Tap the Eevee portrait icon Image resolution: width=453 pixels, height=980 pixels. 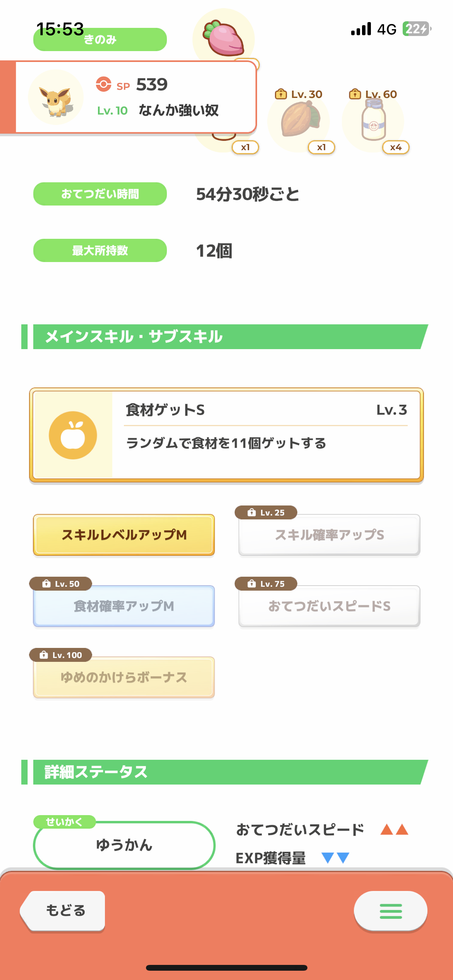point(56,98)
